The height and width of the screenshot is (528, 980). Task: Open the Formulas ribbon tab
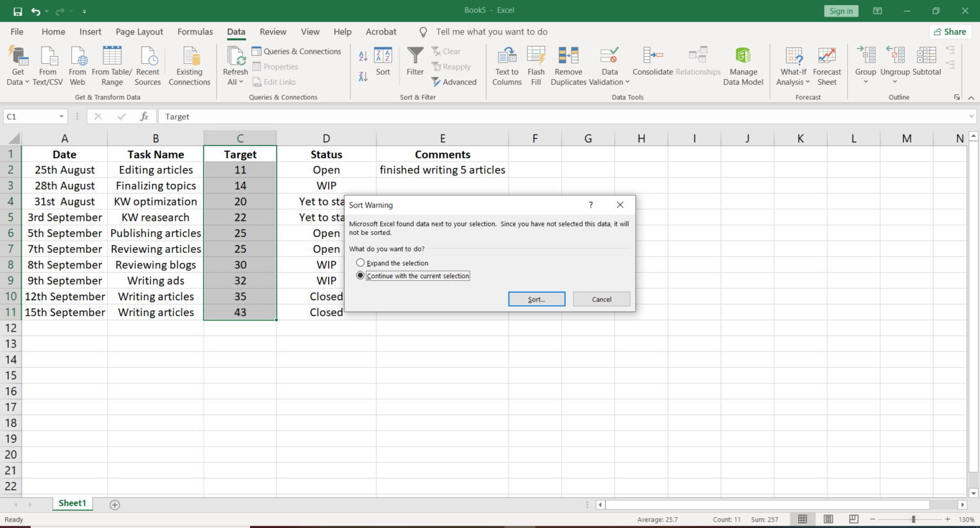[195, 31]
